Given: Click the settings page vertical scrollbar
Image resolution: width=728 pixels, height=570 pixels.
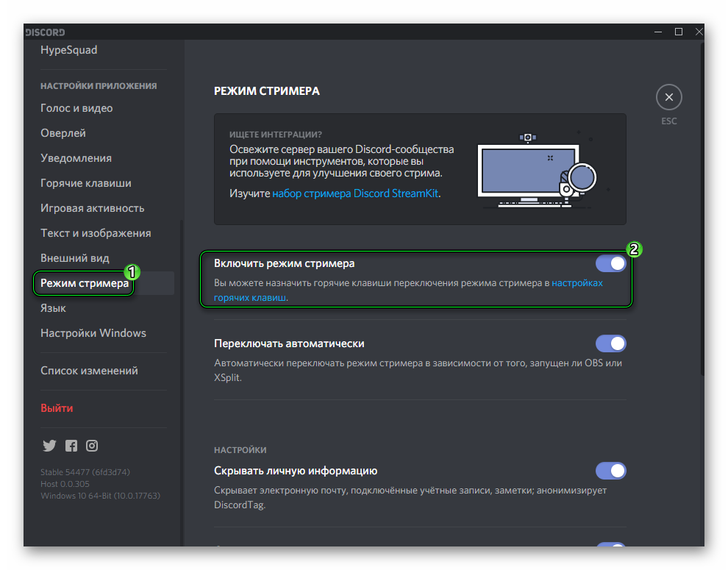Looking at the screenshot, I should (702, 209).
